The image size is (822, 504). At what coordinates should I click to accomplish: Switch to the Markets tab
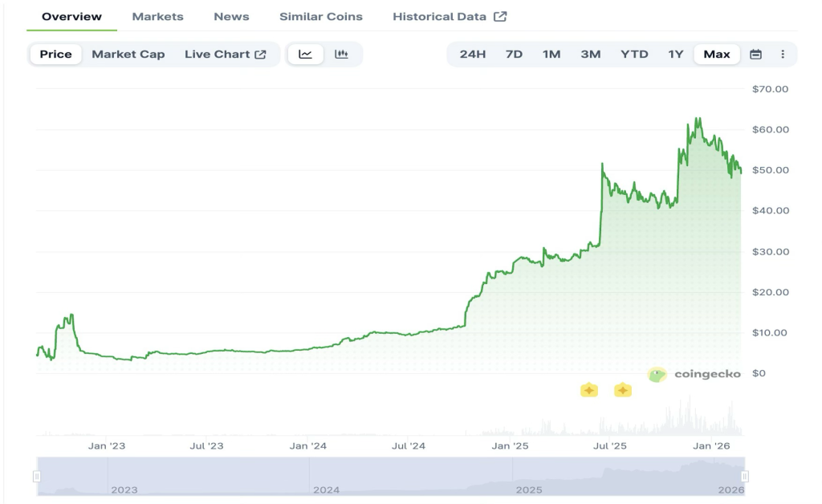157,16
